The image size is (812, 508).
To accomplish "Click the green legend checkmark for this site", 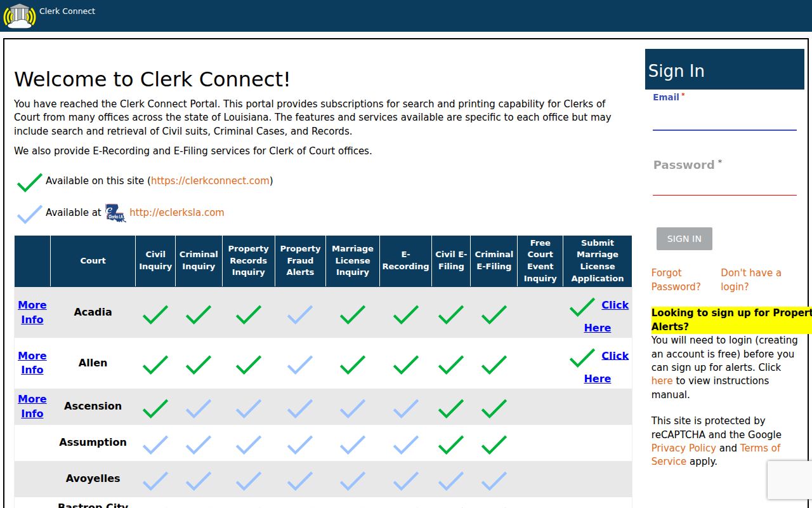I will coord(30,182).
